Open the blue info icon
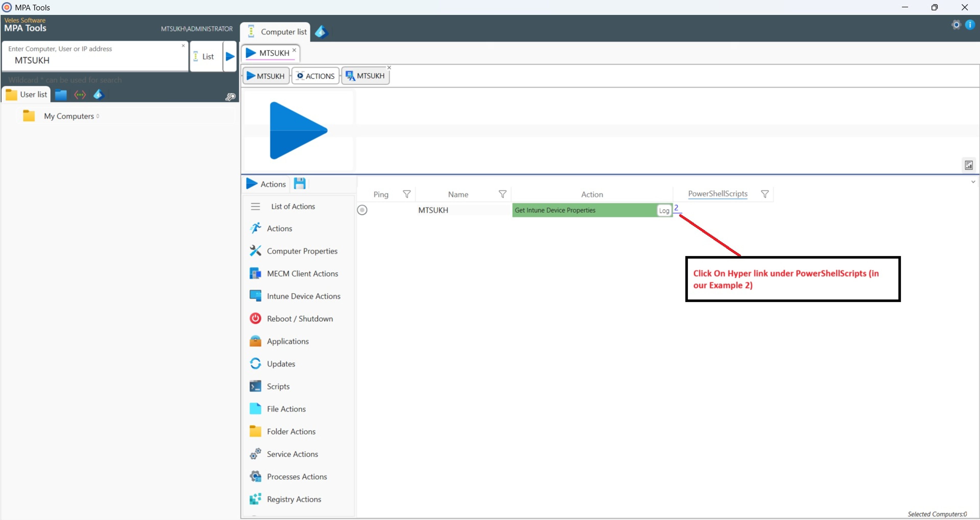The height and width of the screenshot is (520, 980). coord(970,25)
